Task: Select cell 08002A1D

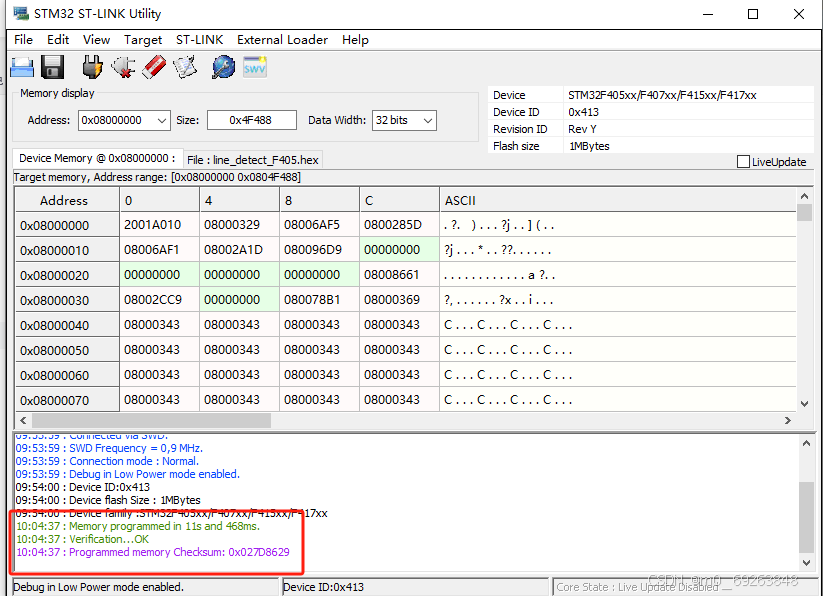Action: click(239, 250)
